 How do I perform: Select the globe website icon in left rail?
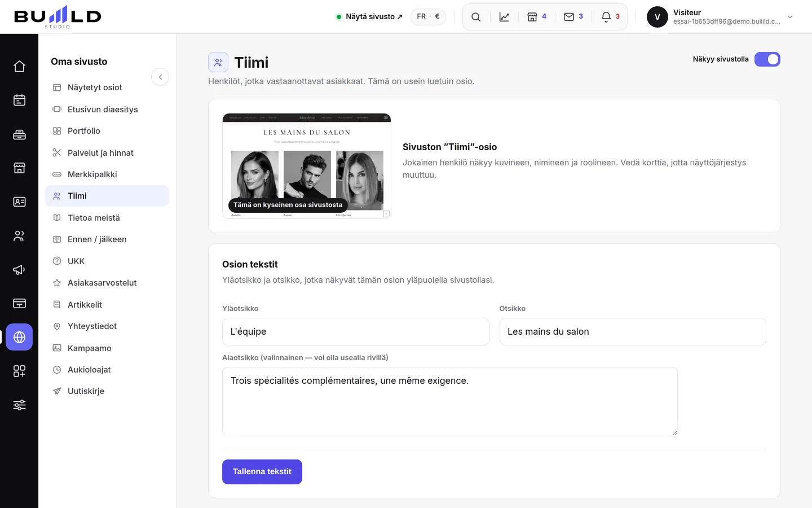[19, 337]
